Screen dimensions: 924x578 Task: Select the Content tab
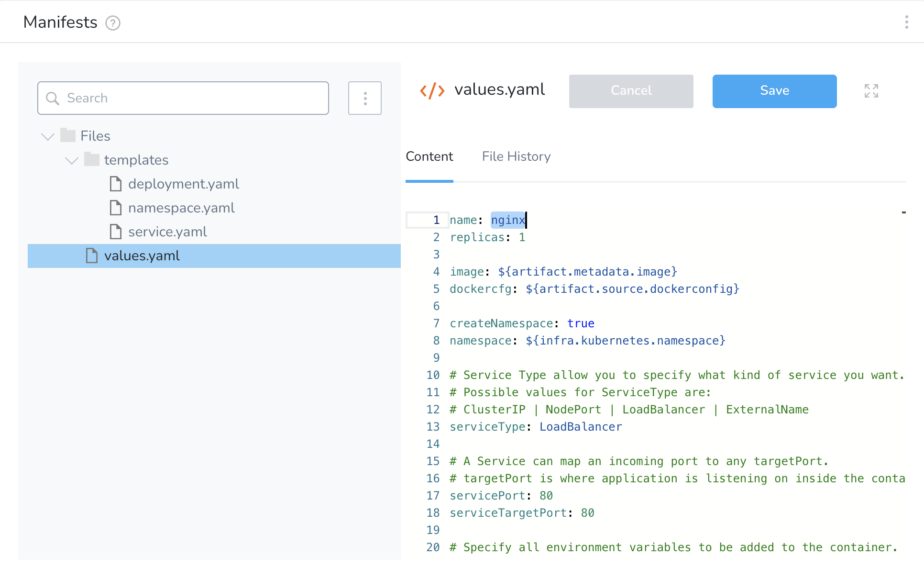tap(429, 156)
